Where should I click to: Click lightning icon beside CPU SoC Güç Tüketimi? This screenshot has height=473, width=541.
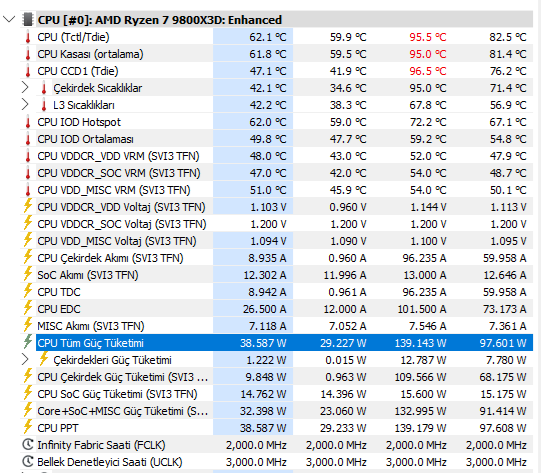(28, 393)
